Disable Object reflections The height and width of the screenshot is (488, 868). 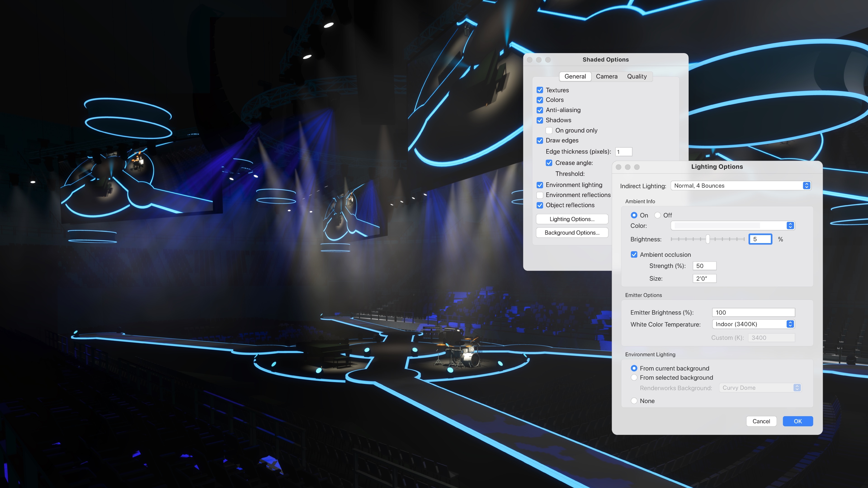point(540,205)
